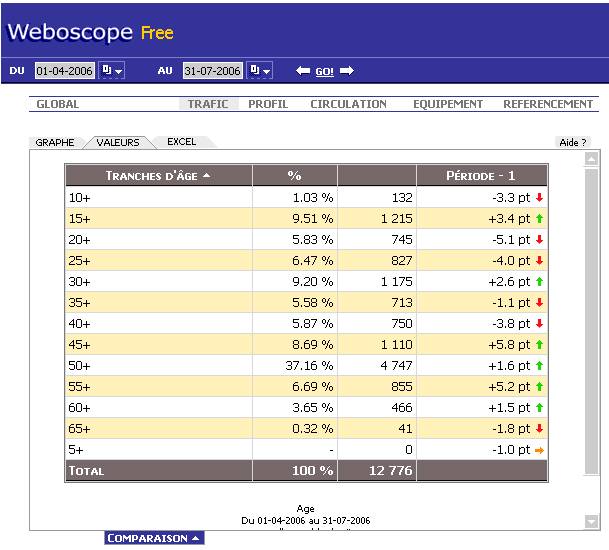Click the green up arrow in 15+ row
Viewport: 609px width, 550px height.
tap(539, 219)
